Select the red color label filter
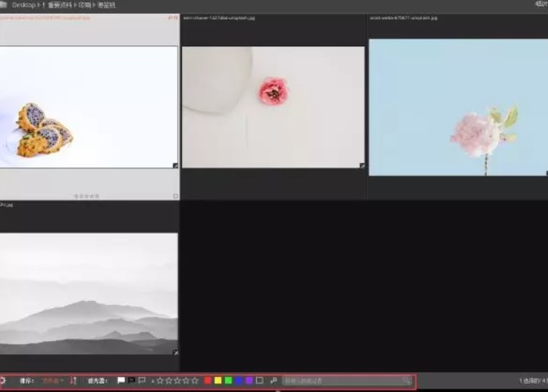548x392 pixels. pyautogui.click(x=208, y=380)
